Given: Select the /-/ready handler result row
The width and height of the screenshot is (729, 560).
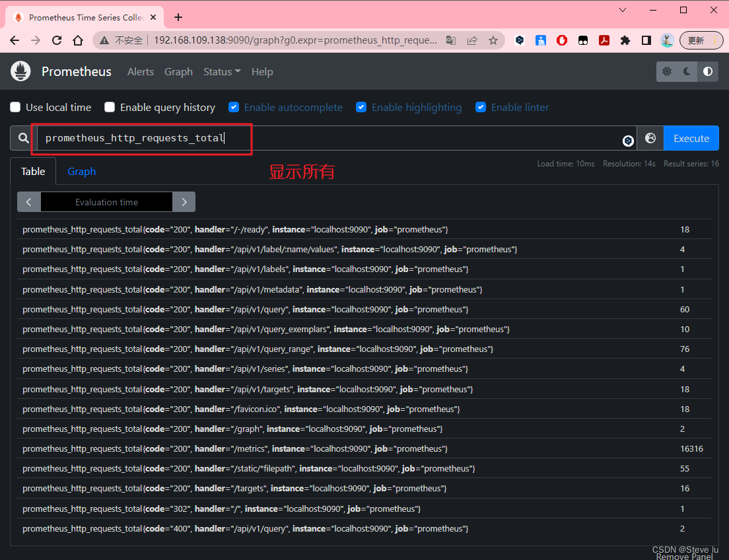Looking at the screenshot, I should [364, 229].
